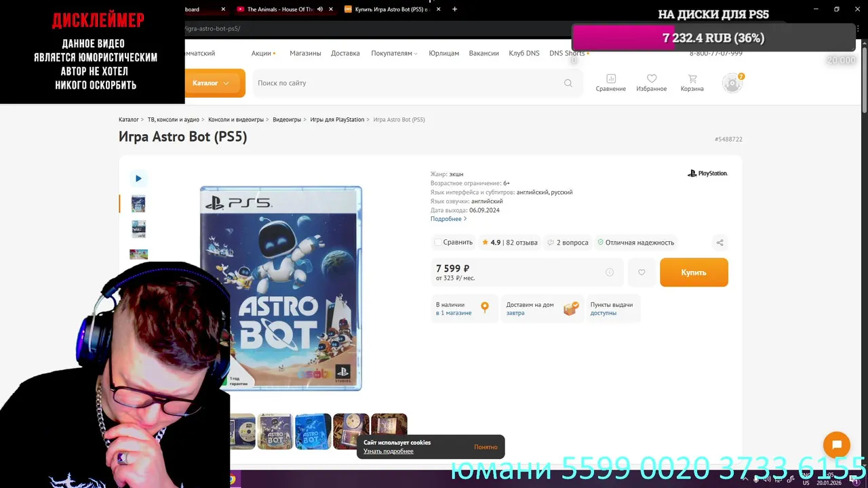Click в 1 магазине availability link

click(454, 313)
